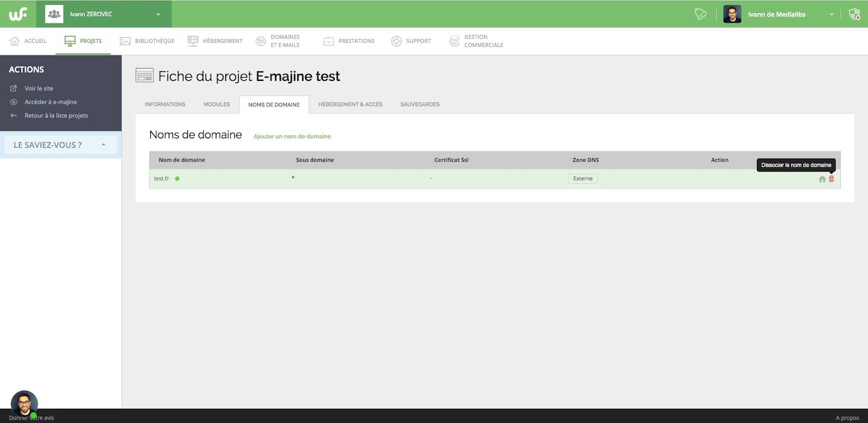Click the Ivann de Medialibs avatar photo
868x423 pixels.
click(x=732, y=14)
